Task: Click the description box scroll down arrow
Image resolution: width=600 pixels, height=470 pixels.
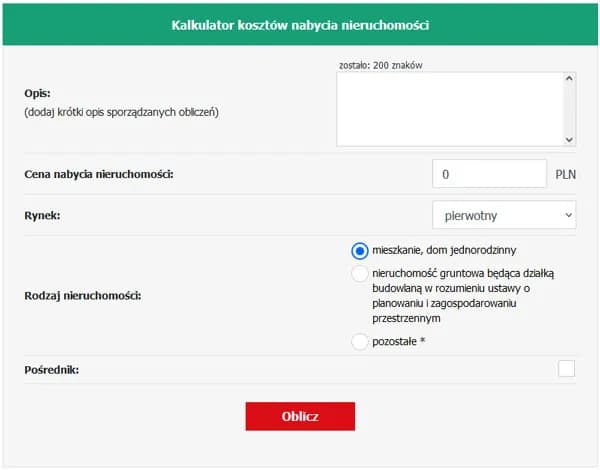Action: click(x=569, y=140)
